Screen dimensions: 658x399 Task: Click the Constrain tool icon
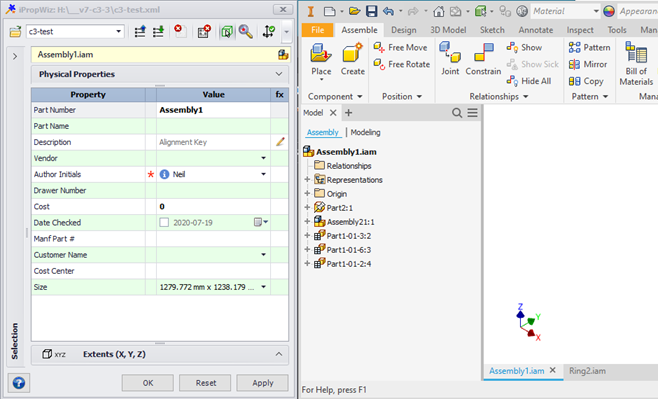click(483, 53)
